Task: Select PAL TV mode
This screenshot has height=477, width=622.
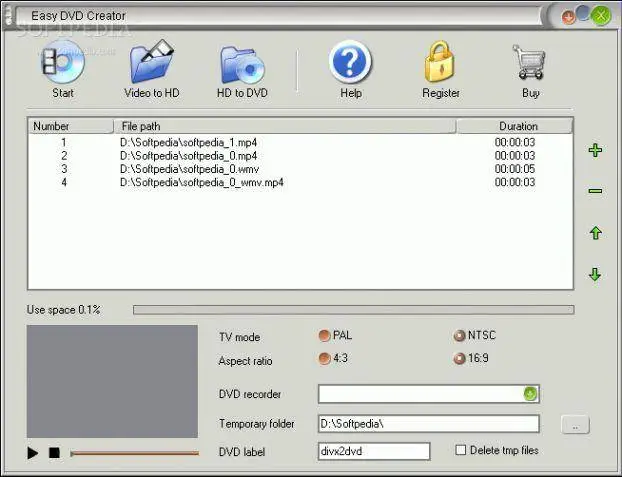Action: tap(324, 336)
